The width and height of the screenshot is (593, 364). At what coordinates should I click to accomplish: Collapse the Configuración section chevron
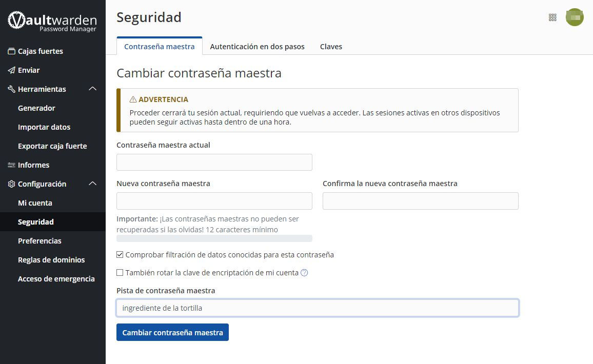click(x=93, y=184)
